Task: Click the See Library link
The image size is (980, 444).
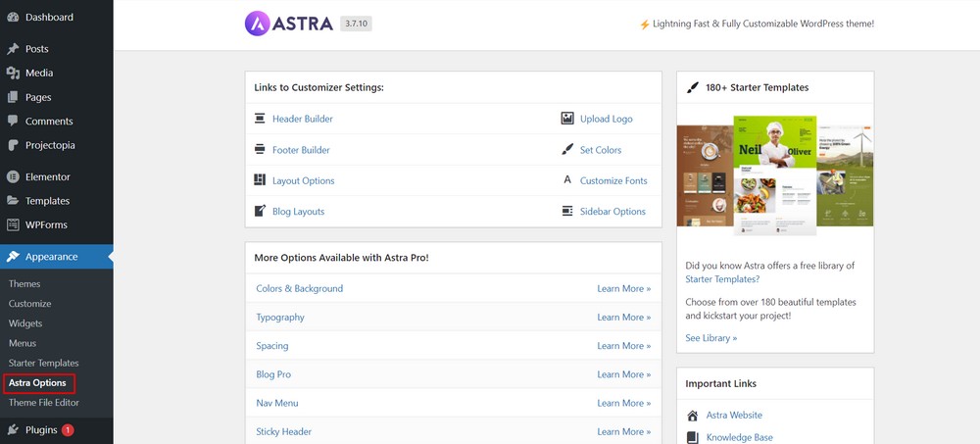Action: pyautogui.click(x=711, y=338)
